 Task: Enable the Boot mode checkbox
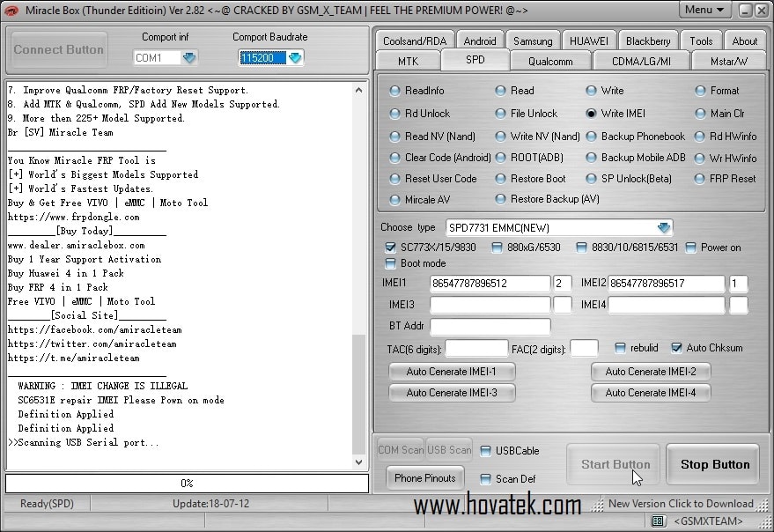point(390,263)
